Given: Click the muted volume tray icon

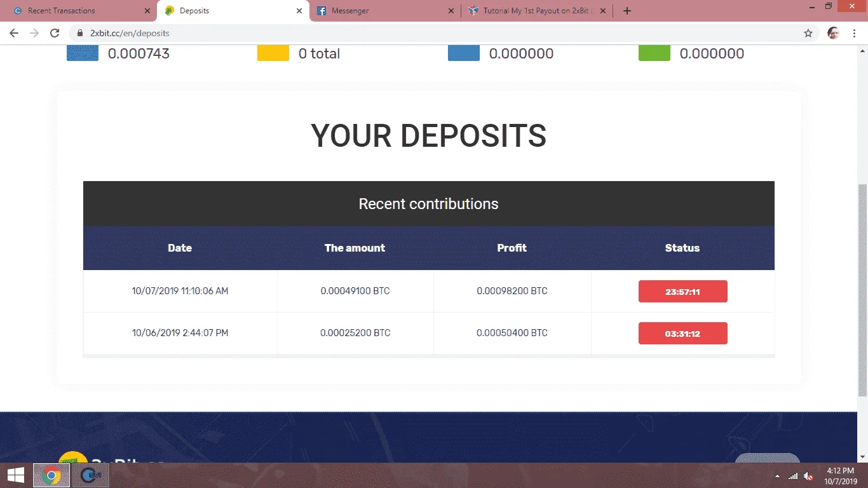Looking at the screenshot, I should (809, 476).
